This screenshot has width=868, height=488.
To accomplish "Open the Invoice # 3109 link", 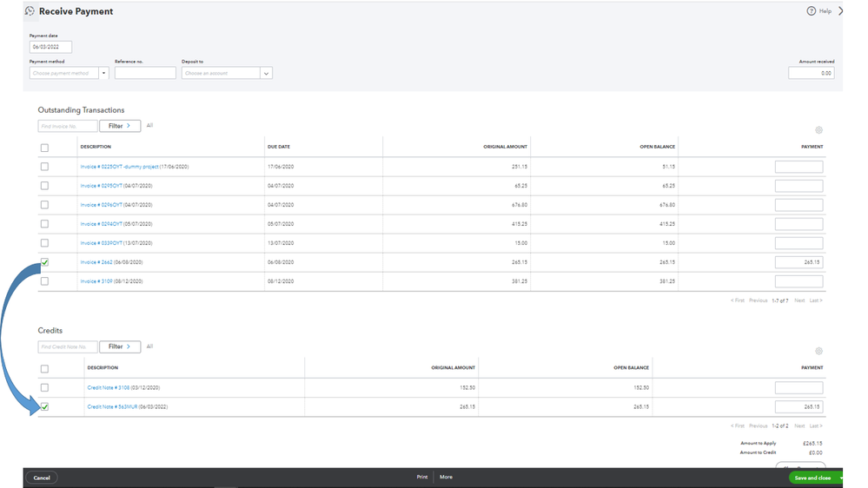I will 96,281.
